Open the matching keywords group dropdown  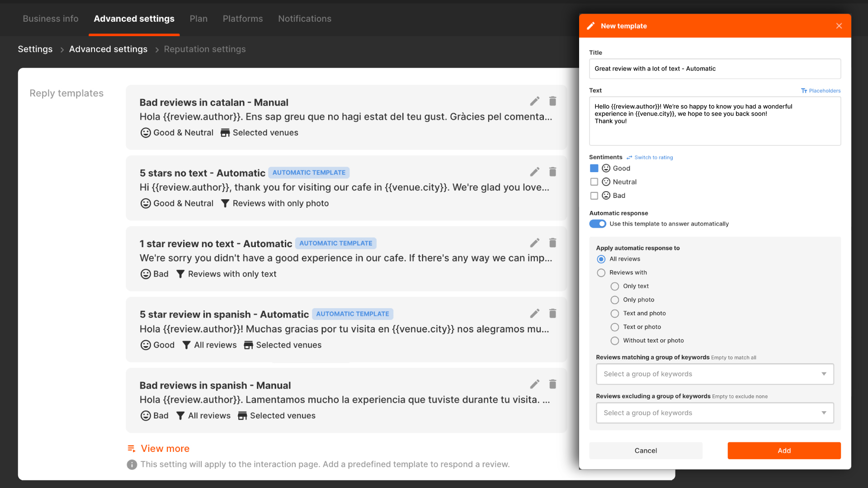coord(715,374)
